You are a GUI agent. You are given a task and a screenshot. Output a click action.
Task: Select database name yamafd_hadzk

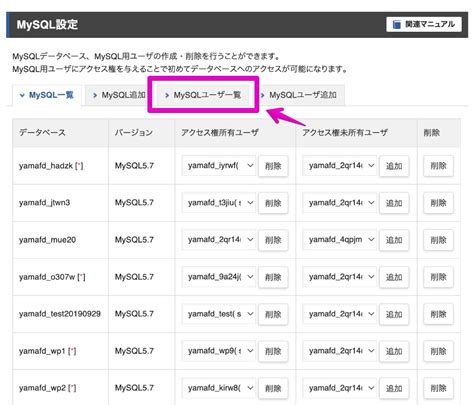46,166
